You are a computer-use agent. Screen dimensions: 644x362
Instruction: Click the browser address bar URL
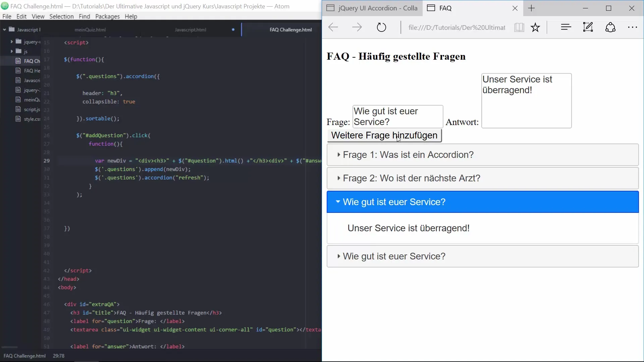click(457, 27)
